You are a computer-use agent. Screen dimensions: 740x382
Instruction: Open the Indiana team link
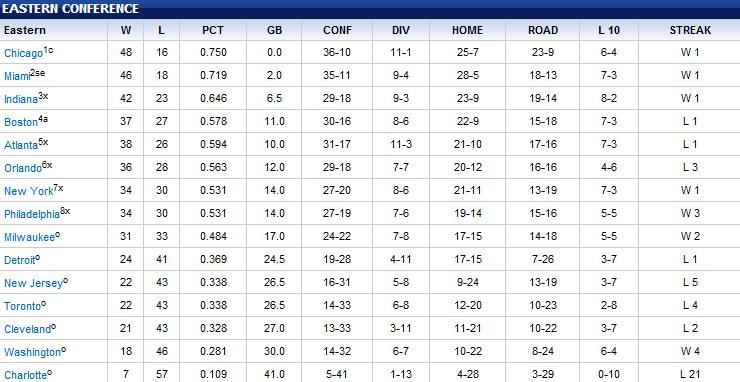[x=21, y=100]
